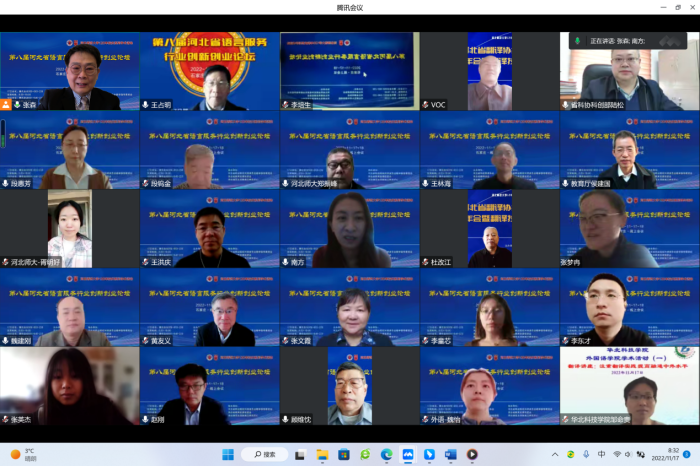This screenshot has height=466, width=700.
Task: Open File Explorer from the taskbar
Action: (322, 454)
